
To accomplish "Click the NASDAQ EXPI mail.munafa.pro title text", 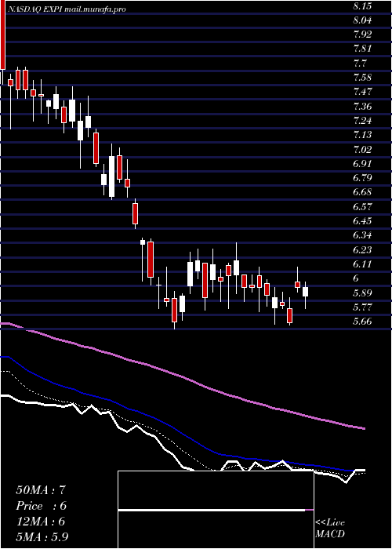I will 67,9.
